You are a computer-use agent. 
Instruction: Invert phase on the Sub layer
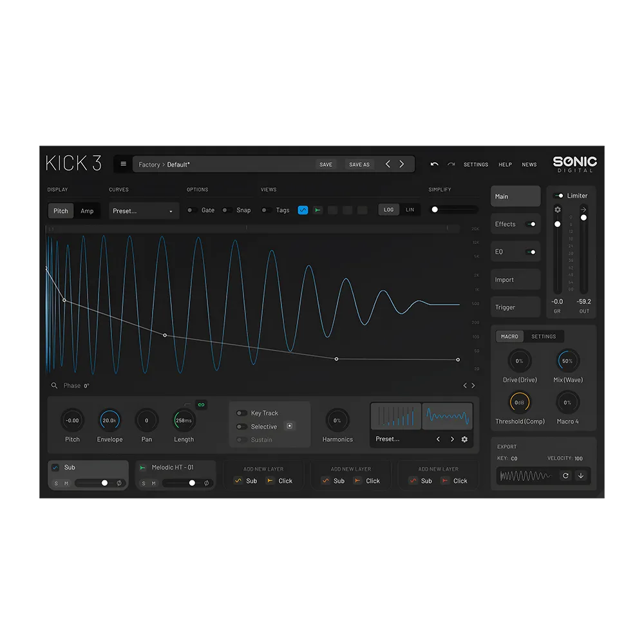click(x=119, y=483)
